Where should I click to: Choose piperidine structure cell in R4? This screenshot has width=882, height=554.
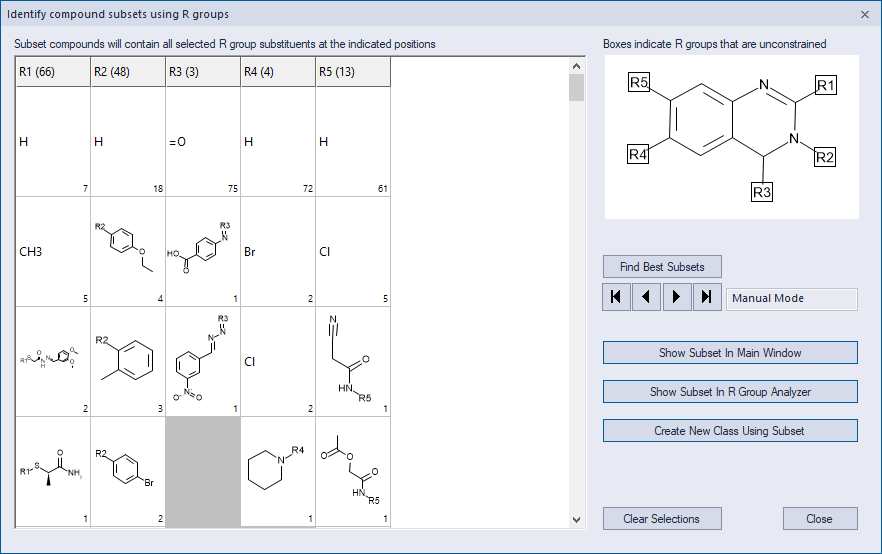pos(278,472)
